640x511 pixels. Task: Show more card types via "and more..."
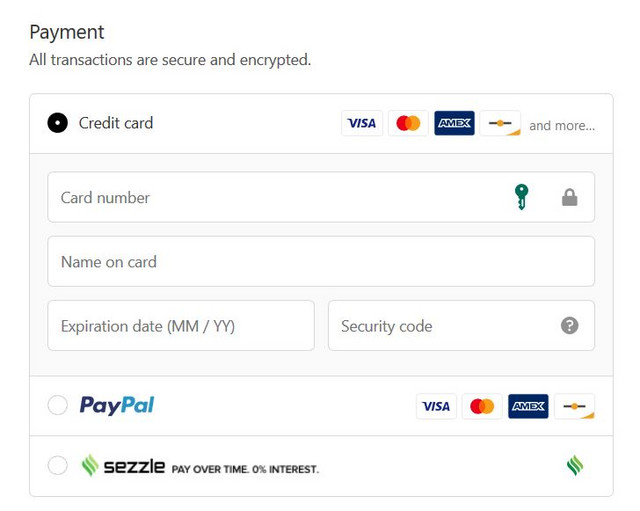pos(562,126)
